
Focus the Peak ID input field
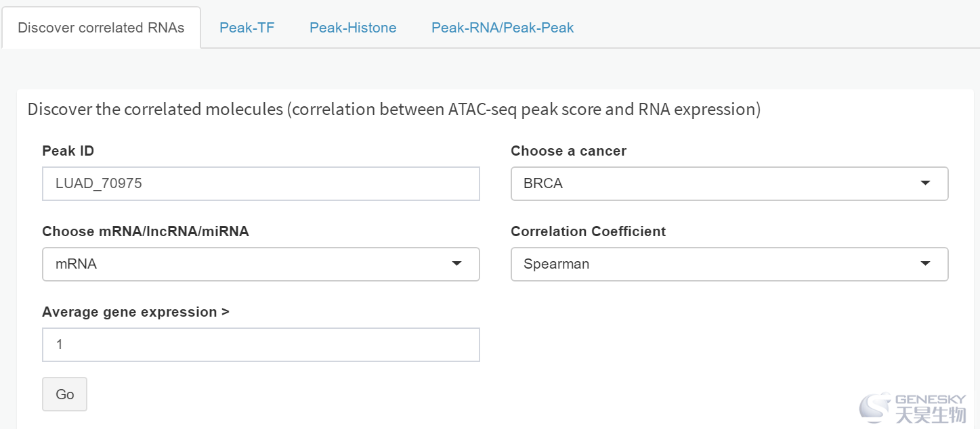[261, 183]
